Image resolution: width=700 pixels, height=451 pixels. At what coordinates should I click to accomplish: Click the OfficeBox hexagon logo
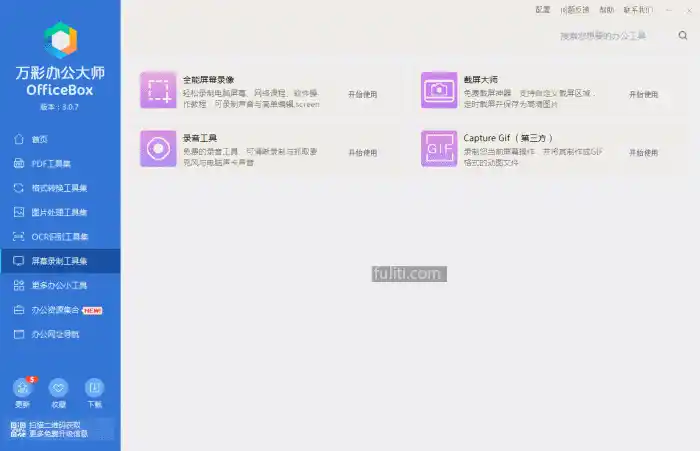60,40
